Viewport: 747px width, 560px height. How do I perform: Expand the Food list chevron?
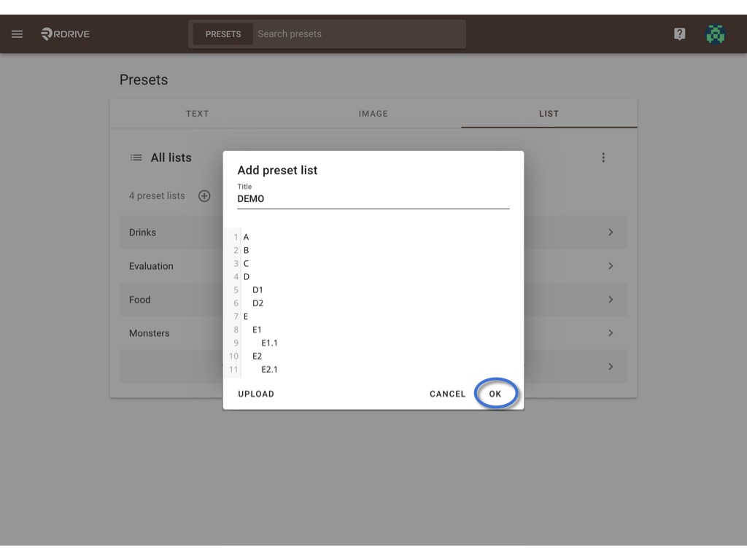(611, 300)
